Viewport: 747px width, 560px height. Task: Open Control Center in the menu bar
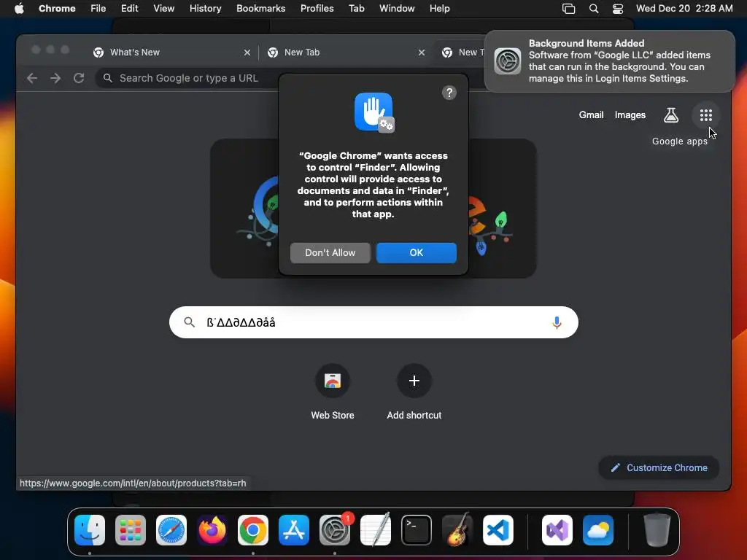click(x=617, y=8)
